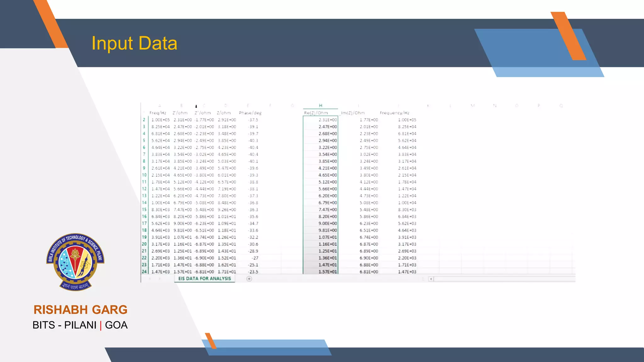Select the Im(Z)/Ohm header cell
Screen dimensions: 644x362
(x=353, y=113)
